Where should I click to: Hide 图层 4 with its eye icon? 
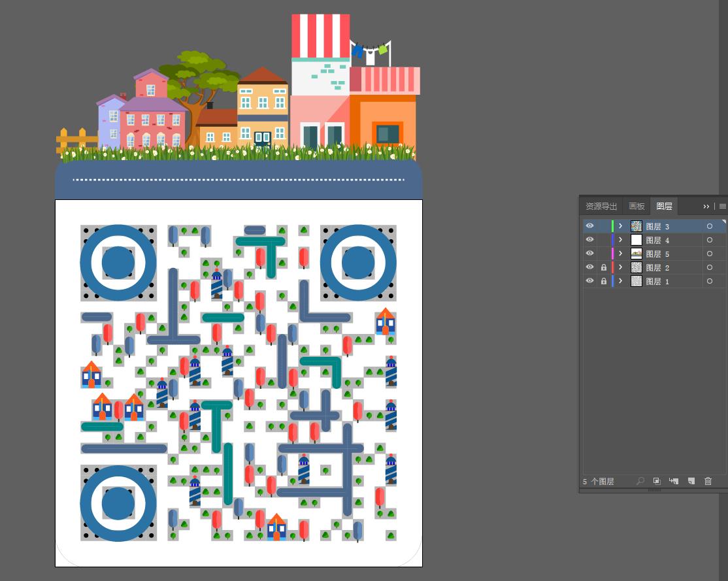[589, 240]
